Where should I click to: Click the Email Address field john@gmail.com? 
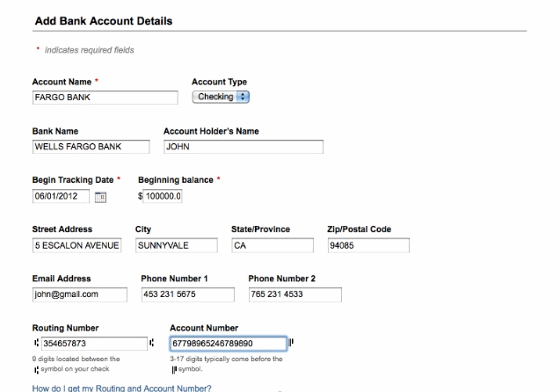click(80, 294)
